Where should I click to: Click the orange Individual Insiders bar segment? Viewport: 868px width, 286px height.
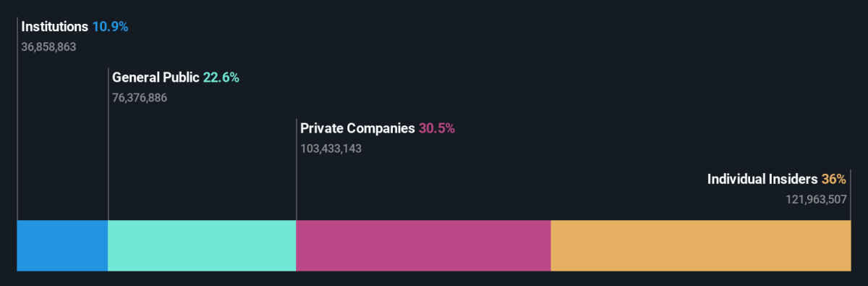[701, 245]
